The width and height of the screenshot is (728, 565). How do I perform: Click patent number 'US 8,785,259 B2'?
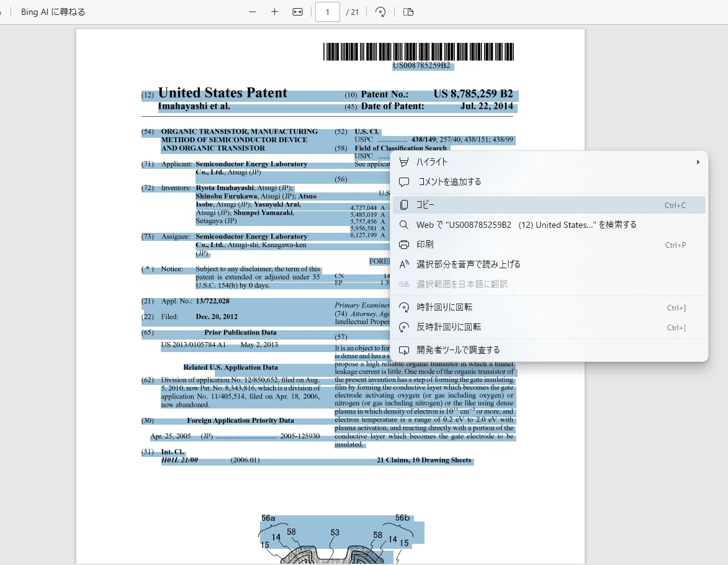[x=473, y=94]
